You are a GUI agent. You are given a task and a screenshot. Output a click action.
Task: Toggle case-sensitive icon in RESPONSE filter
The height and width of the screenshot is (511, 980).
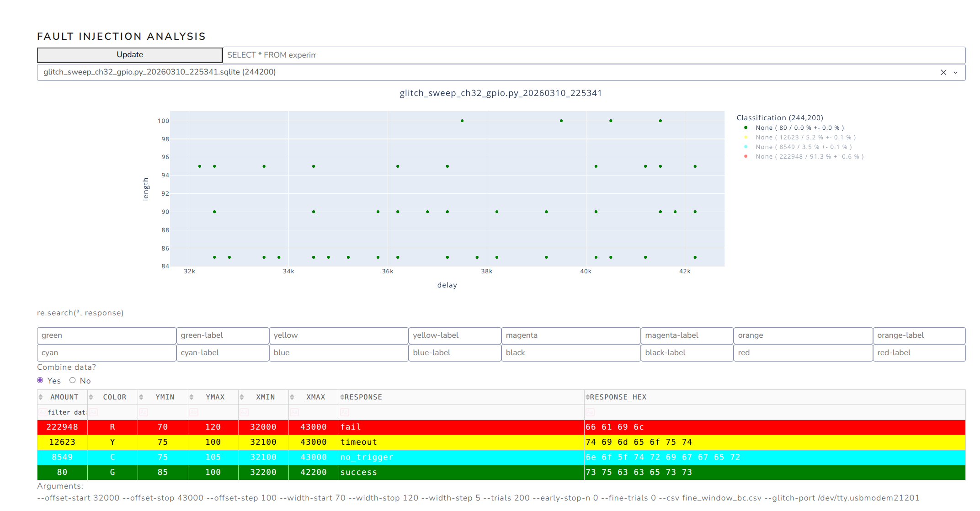345,412
